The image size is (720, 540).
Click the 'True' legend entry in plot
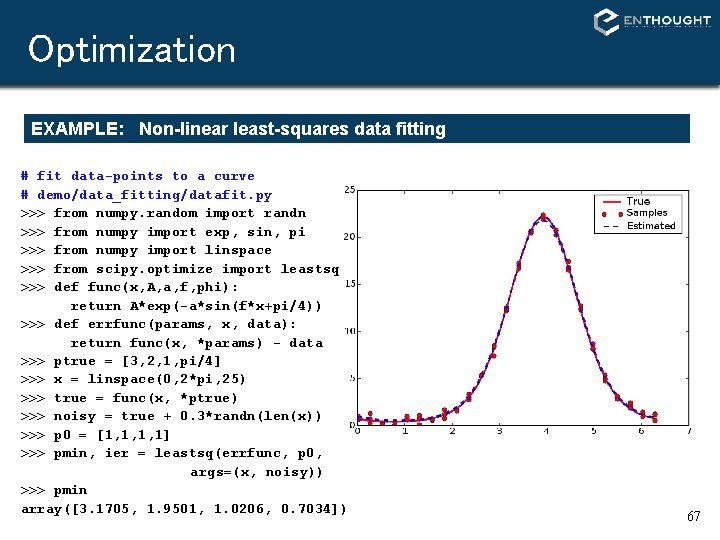[638, 201]
